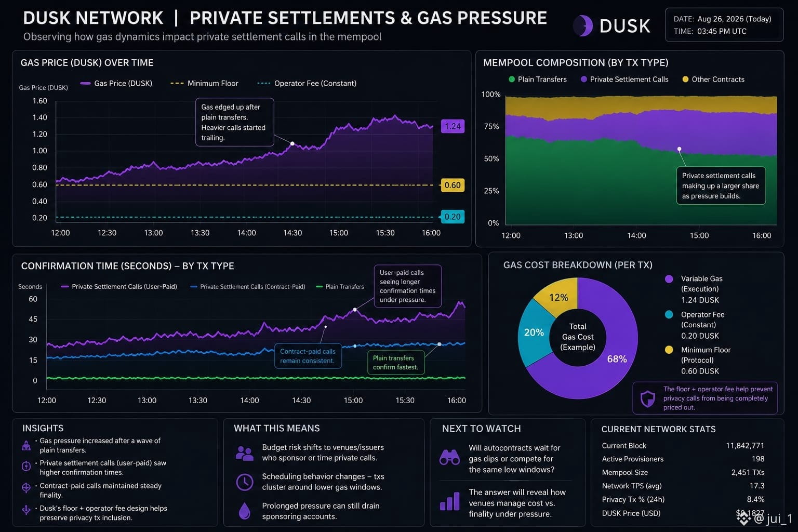
Task: Click the purple 1.24 gas price value tag
Action: [x=453, y=126]
